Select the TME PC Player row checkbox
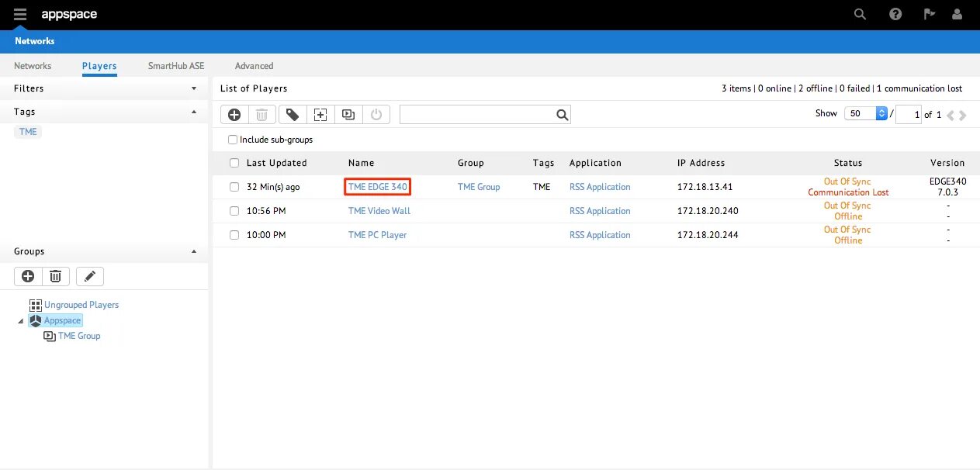Viewport: 980px width, 470px height. pos(234,235)
